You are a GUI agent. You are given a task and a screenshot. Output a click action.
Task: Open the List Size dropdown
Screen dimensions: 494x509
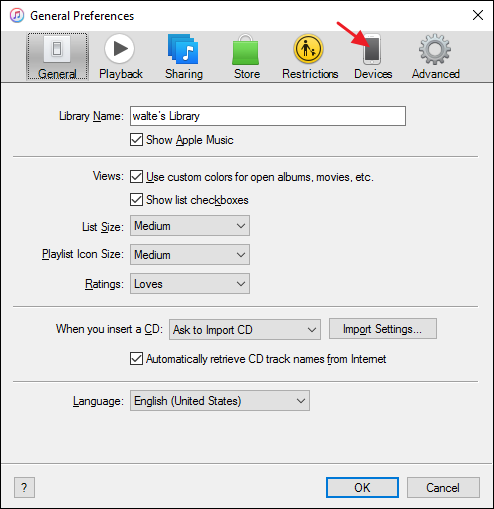point(190,226)
